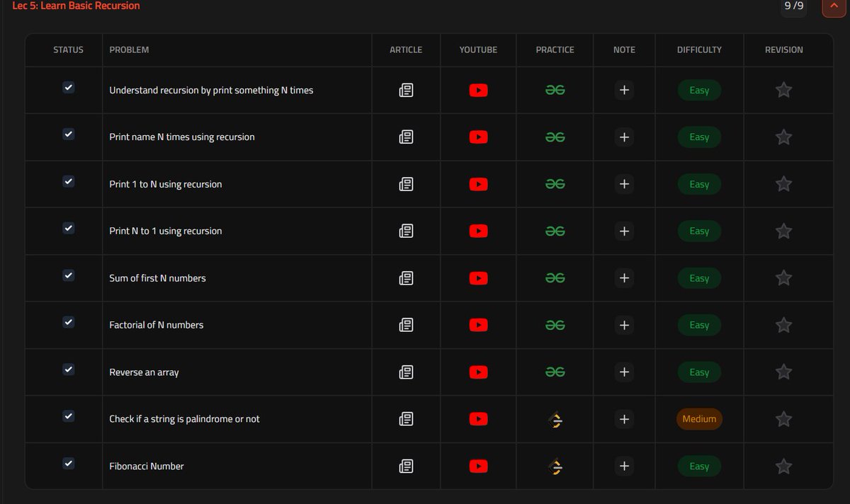The width and height of the screenshot is (850, 504).
Task: Play YouTube video for Sum of first N numbers
Action: (x=478, y=278)
